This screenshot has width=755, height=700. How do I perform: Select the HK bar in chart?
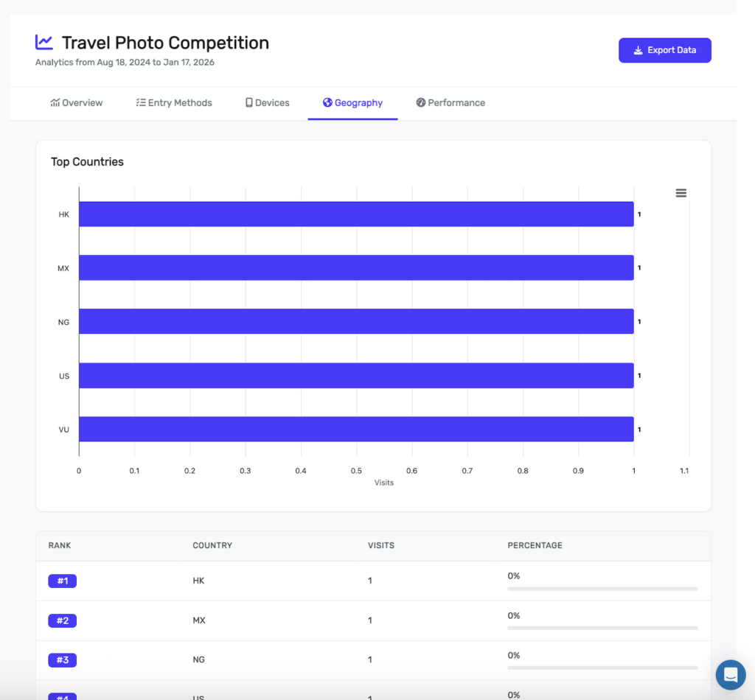356,214
